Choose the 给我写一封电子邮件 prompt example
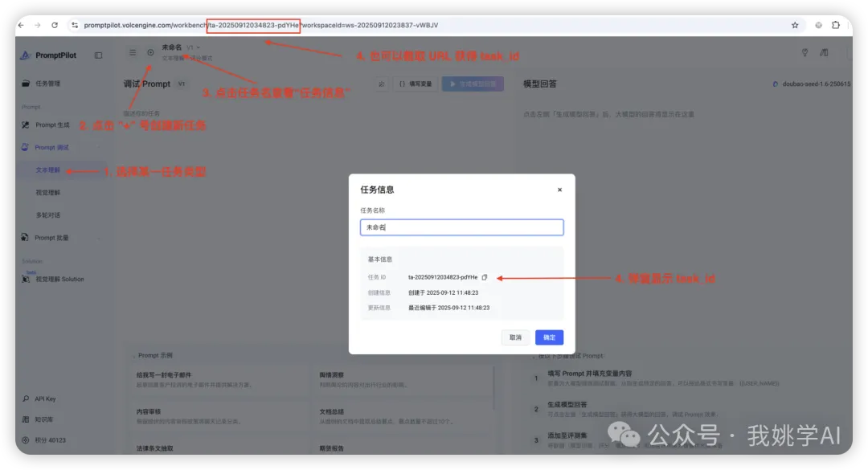868x470 pixels. pyautogui.click(x=219, y=379)
